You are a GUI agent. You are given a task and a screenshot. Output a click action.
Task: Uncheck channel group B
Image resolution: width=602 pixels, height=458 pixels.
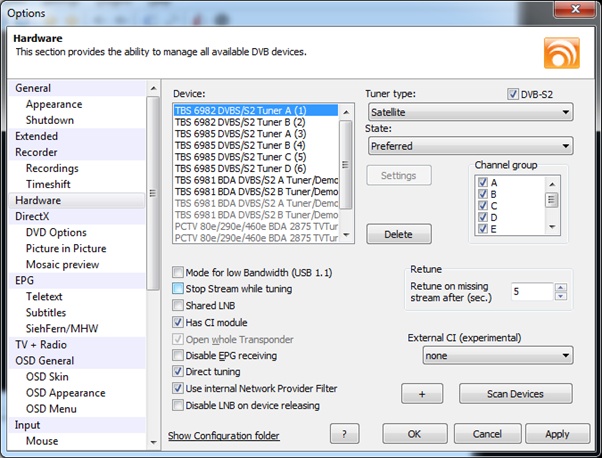pos(483,194)
